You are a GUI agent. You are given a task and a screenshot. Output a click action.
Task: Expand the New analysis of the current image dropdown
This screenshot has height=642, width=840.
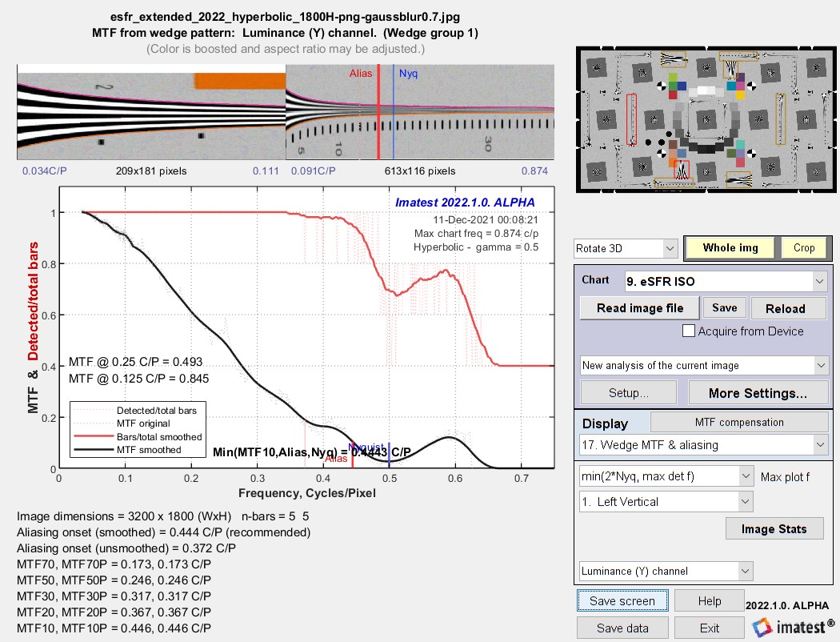click(x=704, y=366)
